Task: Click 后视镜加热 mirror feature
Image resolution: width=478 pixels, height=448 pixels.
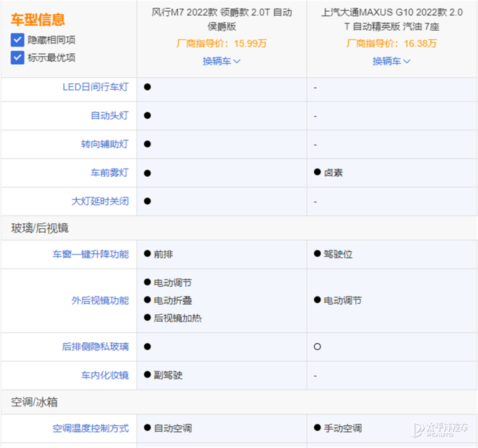Action: (x=178, y=318)
